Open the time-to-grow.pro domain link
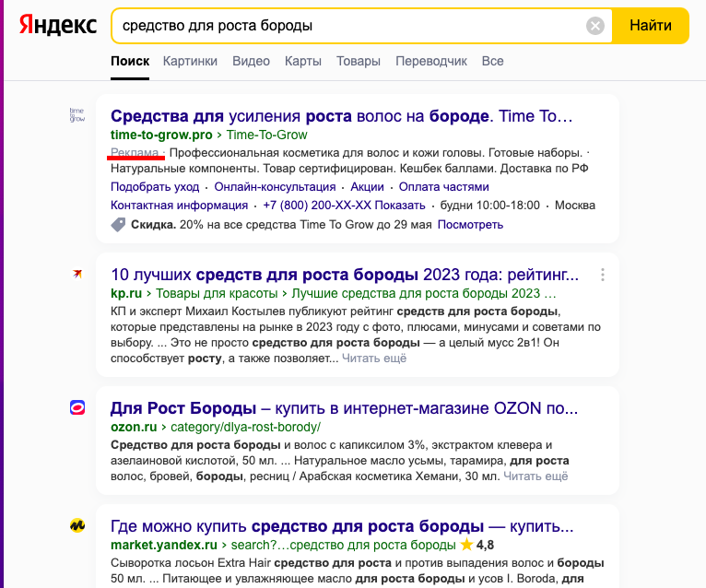This screenshot has height=588, width=706. pos(161,135)
